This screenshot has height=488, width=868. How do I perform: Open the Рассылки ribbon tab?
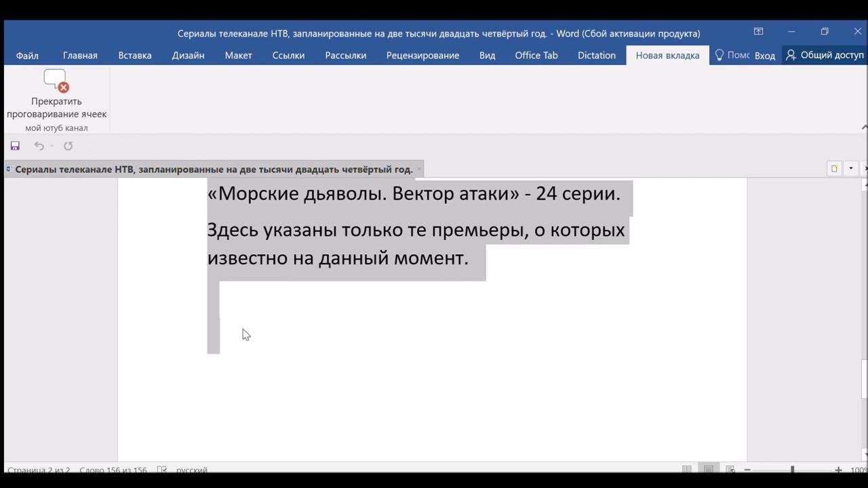coord(346,56)
